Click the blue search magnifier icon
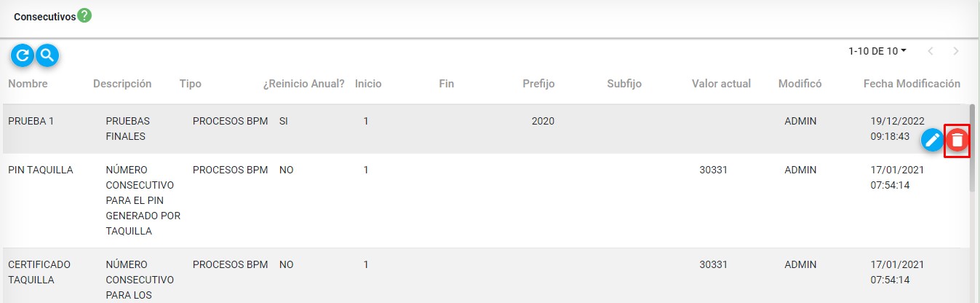This screenshot has height=303, width=980. point(47,55)
